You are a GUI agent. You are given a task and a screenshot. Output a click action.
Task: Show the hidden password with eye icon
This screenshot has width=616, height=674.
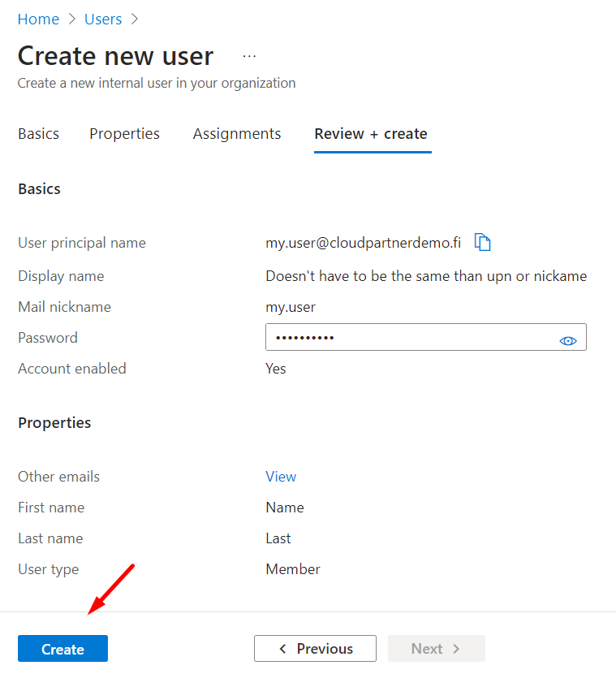568,340
